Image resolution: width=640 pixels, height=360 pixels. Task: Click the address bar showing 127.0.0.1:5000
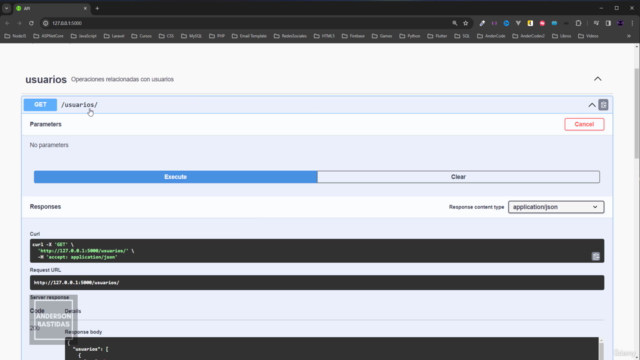pyautogui.click(x=245, y=23)
